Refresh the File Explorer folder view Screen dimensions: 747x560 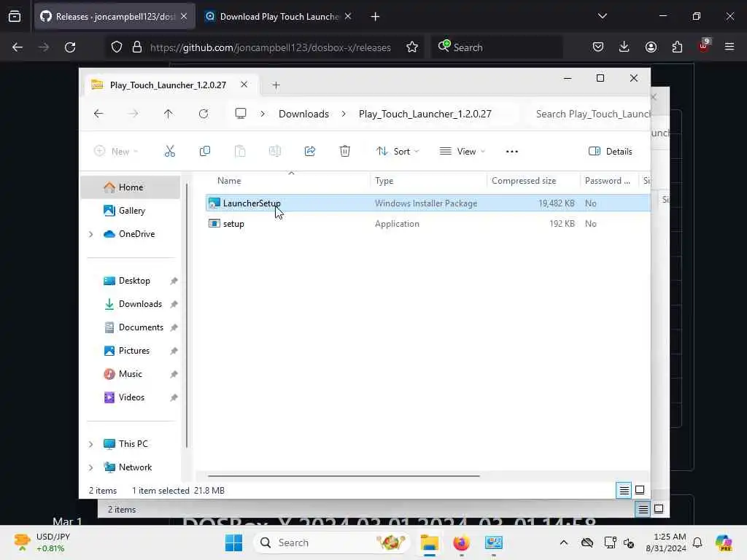pyautogui.click(x=204, y=114)
